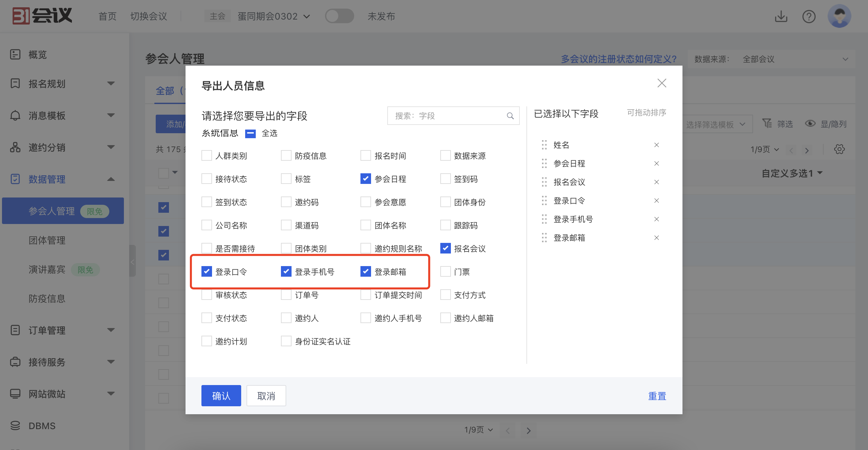Expand the 报名规划 sidebar menu
The image size is (868, 450).
point(111,83)
